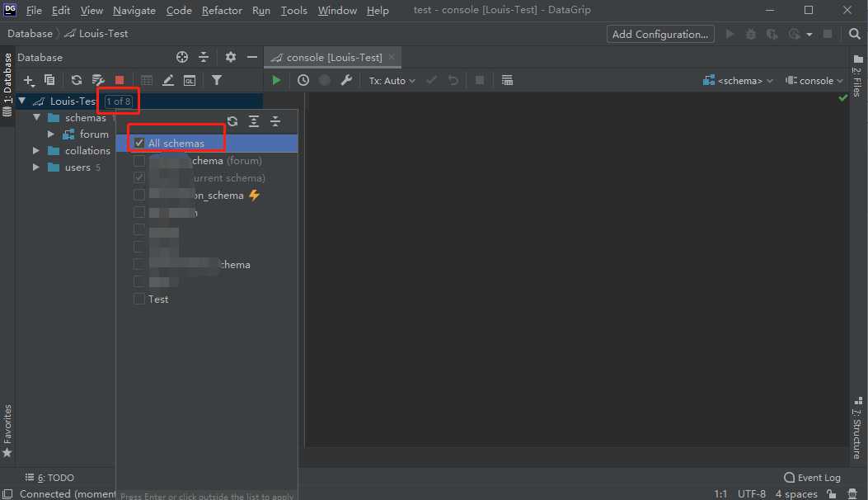Click Search Everywhere magnifier icon

[x=854, y=34]
